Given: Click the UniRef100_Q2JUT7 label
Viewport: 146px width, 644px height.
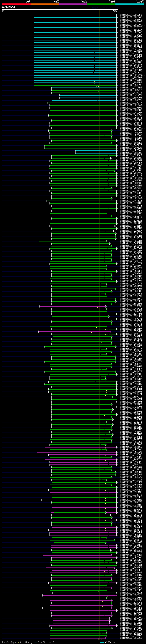Looking at the screenshot, I should click(131, 103).
